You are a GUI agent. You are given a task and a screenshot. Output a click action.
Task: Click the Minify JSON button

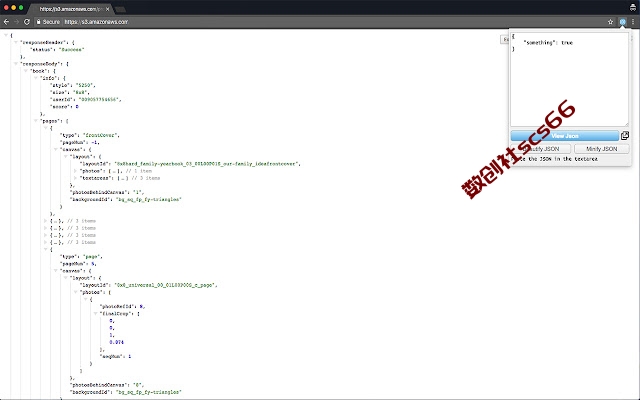601,149
